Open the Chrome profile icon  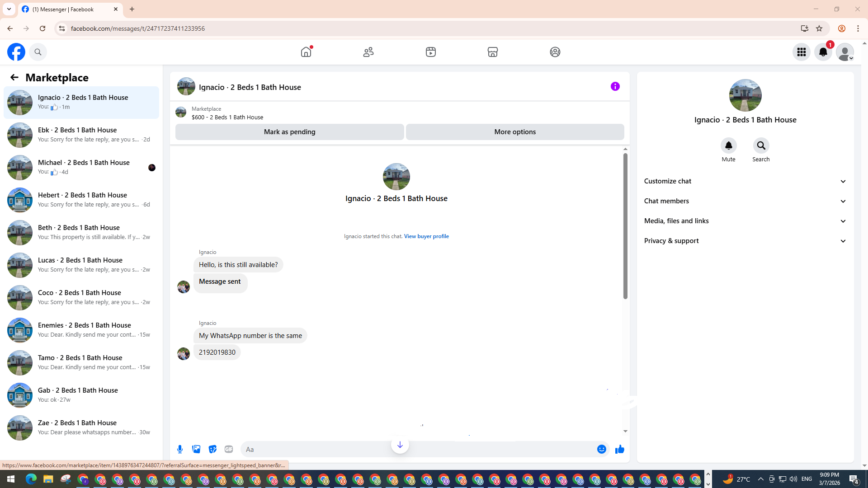841,28
